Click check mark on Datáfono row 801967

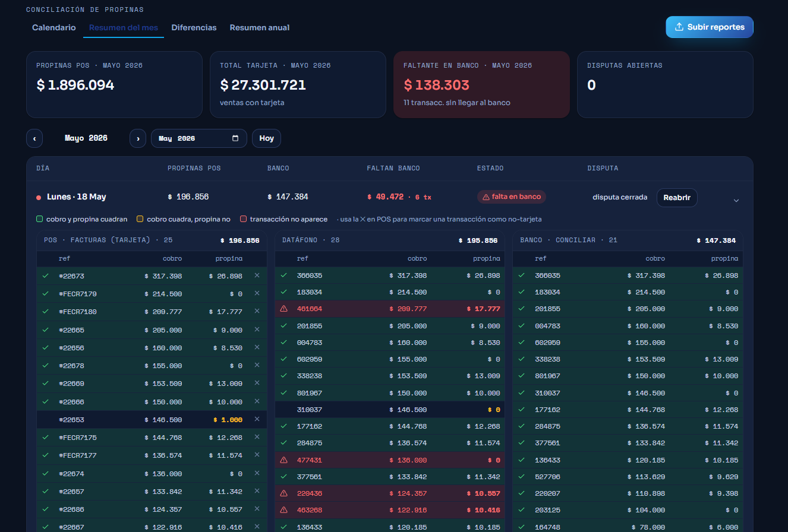[283, 392]
